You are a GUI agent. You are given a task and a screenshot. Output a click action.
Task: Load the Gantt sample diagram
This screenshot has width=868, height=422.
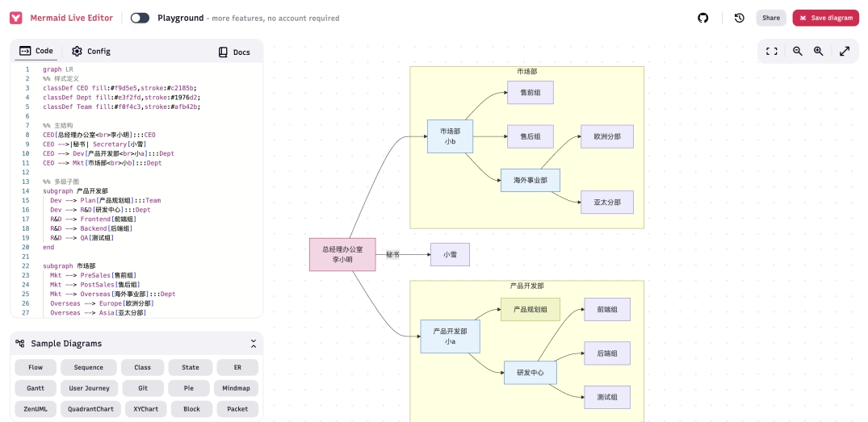coord(36,388)
